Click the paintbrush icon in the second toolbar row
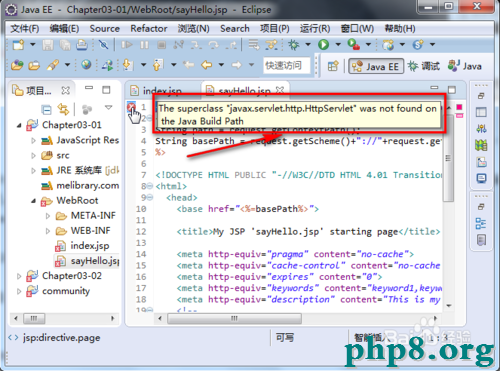500x371 pixels. coord(53,65)
